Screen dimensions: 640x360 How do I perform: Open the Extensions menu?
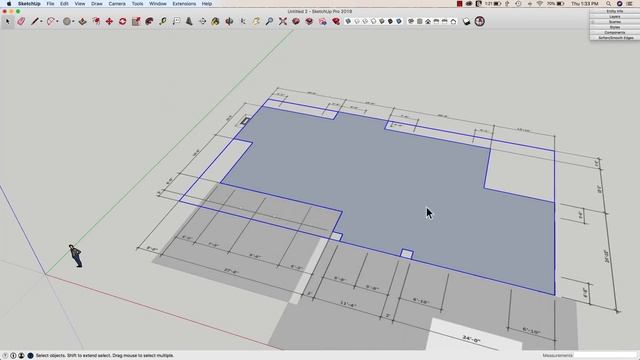coord(184,4)
